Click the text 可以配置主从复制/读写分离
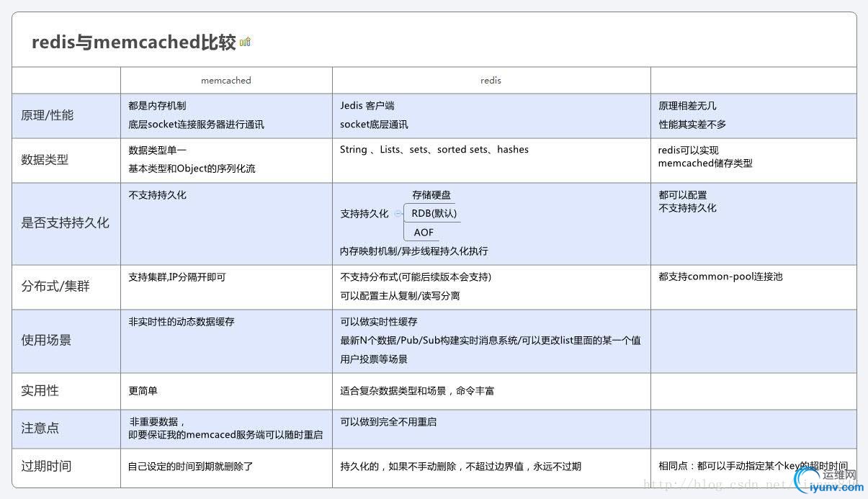Screen dimensions: 868x499 click(400, 296)
